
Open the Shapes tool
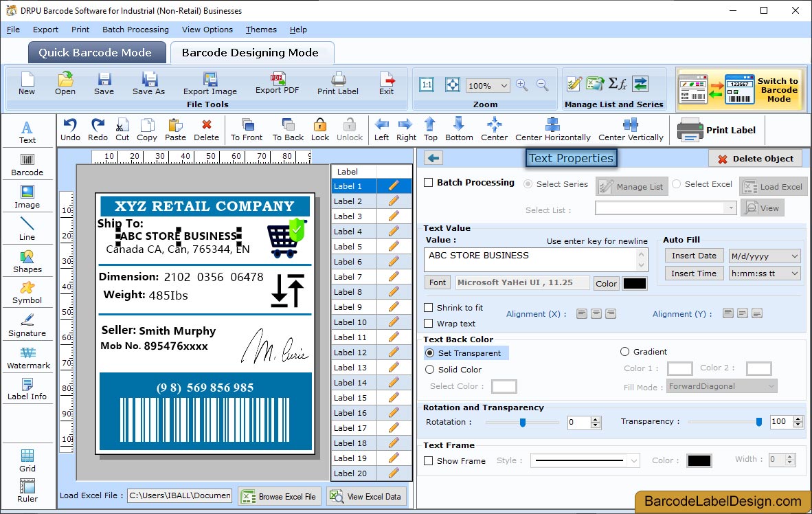tap(27, 262)
